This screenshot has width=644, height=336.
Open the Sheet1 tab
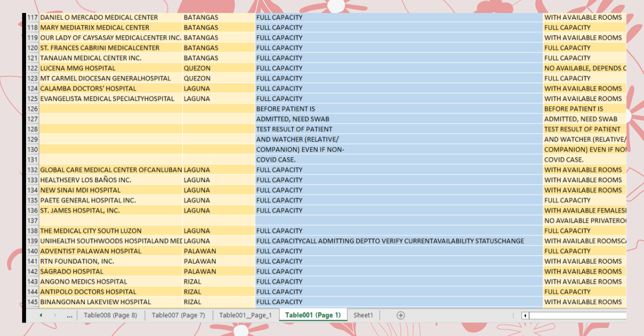coord(363,315)
